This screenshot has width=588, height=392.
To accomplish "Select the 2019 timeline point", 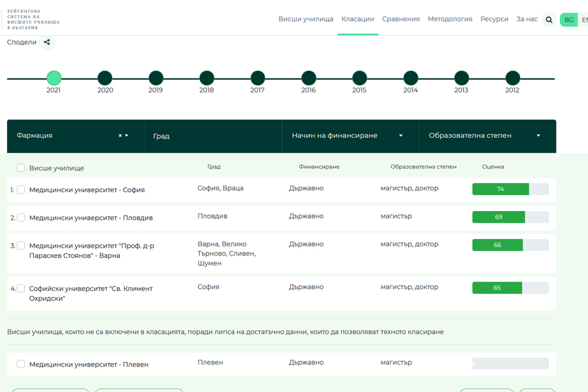I will coord(155,78).
